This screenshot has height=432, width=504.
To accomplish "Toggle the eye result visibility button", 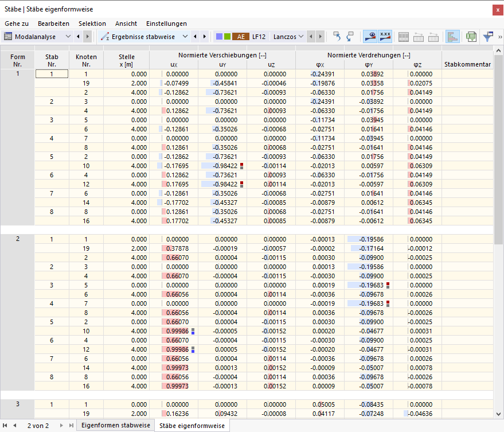I will click(x=370, y=37).
